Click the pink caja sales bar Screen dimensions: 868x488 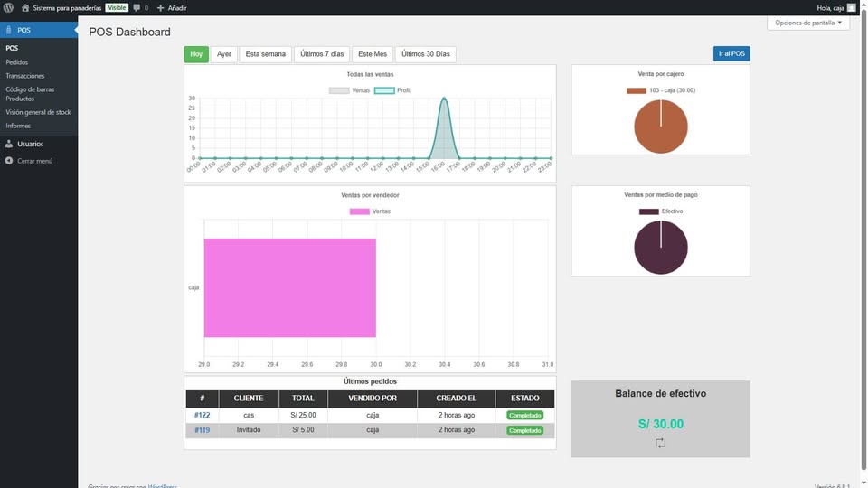click(289, 287)
